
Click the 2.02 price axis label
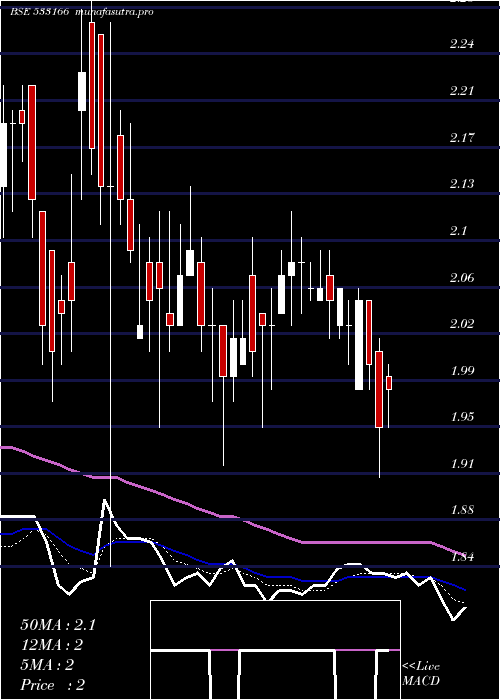(x=462, y=324)
